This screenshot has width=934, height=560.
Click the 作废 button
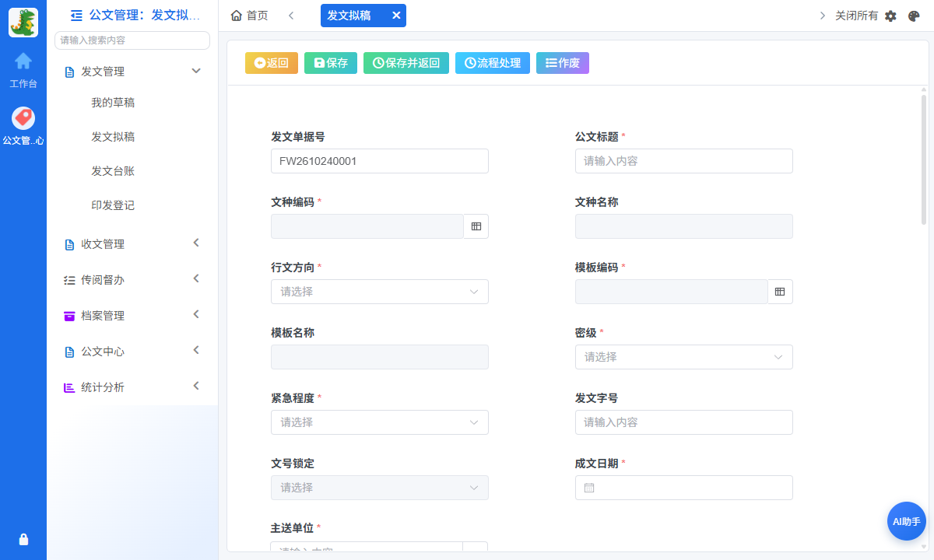[x=563, y=63]
